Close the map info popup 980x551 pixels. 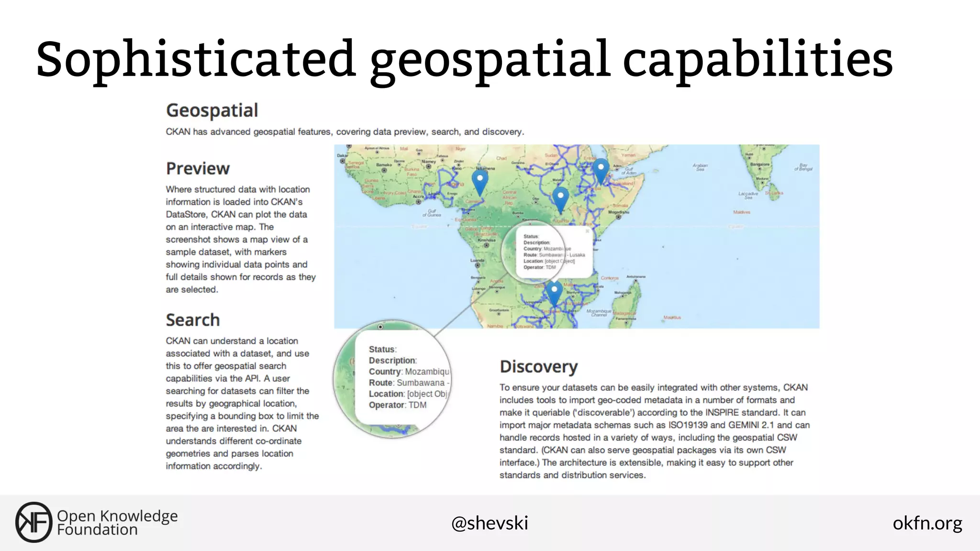587,231
